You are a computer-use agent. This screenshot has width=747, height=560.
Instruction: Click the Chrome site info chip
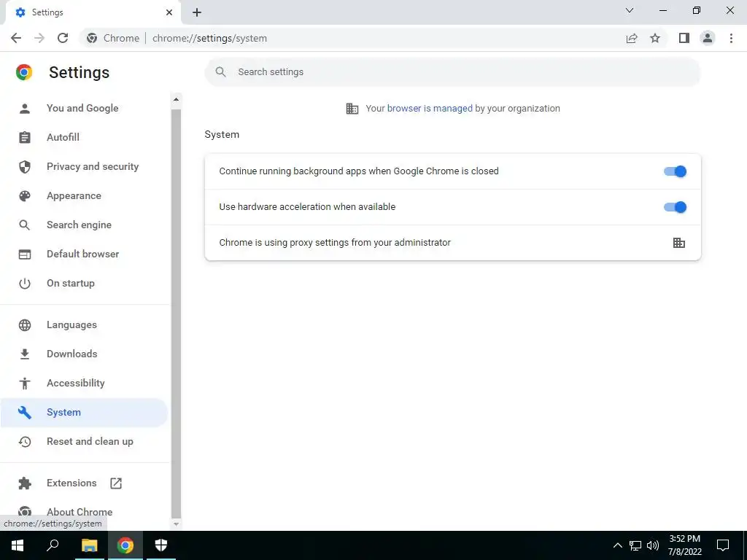click(113, 38)
